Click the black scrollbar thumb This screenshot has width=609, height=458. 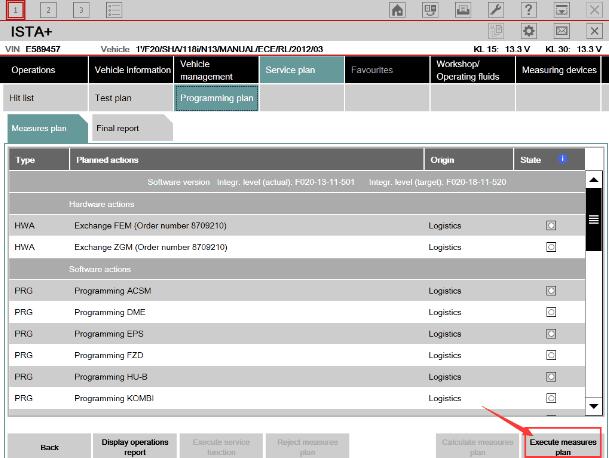tap(593, 220)
